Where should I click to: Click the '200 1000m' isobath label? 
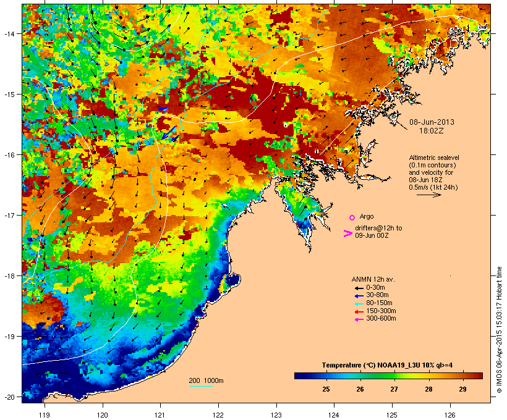[206, 380]
